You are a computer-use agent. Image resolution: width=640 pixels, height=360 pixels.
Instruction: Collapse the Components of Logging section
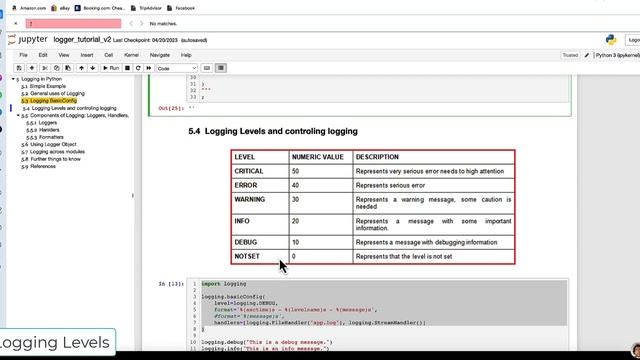(x=18, y=116)
